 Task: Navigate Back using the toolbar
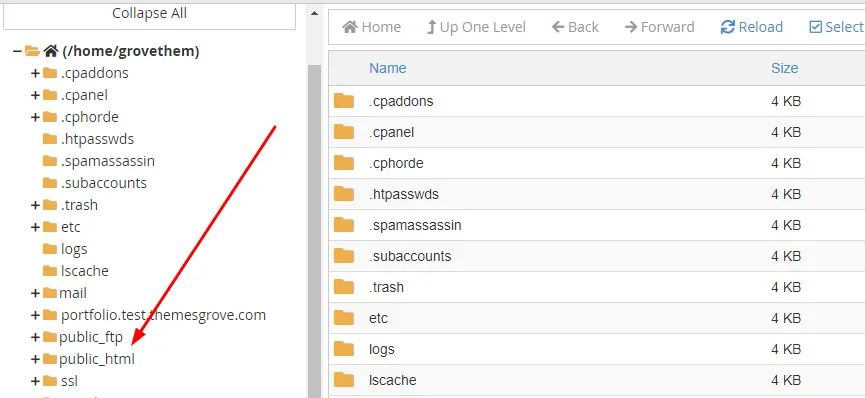click(x=575, y=27)
